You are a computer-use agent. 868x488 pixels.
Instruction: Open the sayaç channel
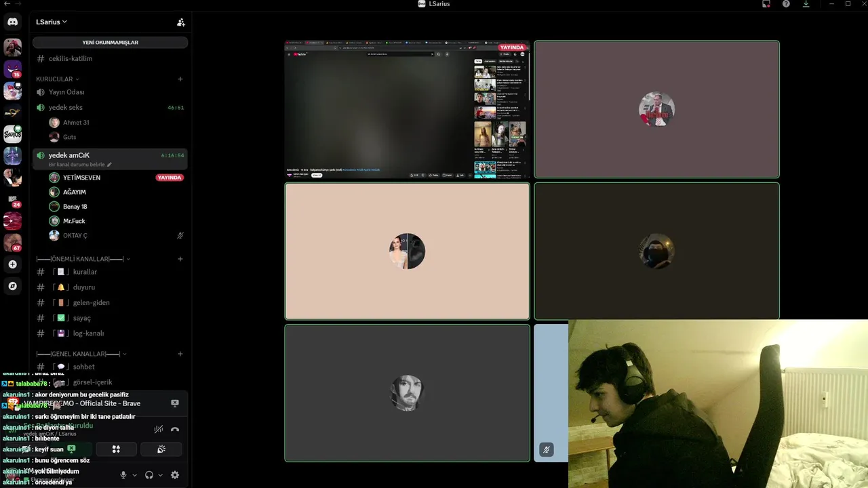coord(110,318)
